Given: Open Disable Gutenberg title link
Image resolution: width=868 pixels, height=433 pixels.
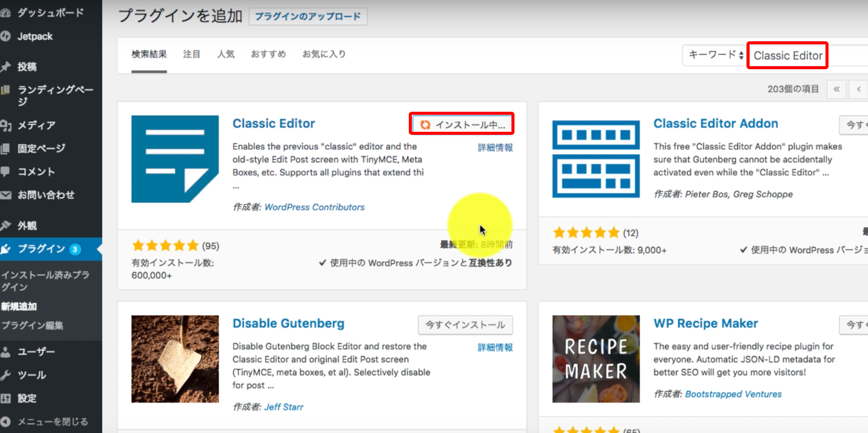Looking at the screenshot, I should coord(289,324).
